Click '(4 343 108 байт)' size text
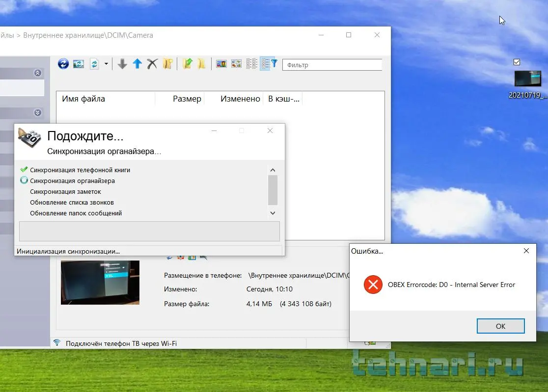 click(305, 304)
